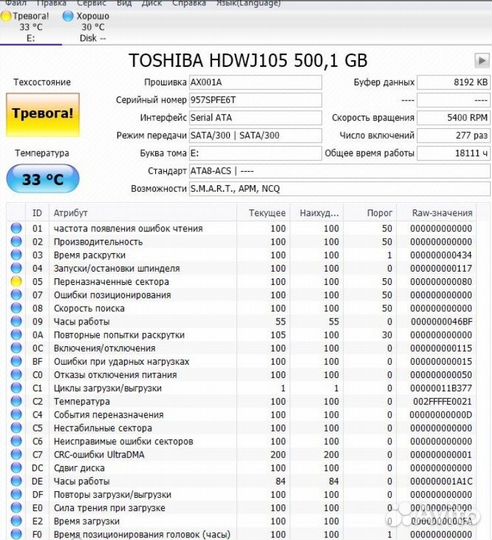This screenshot has height=540, width=492.
Task: Click the status icon for attribute DE Часы работы
Action: tap(16, 481)
